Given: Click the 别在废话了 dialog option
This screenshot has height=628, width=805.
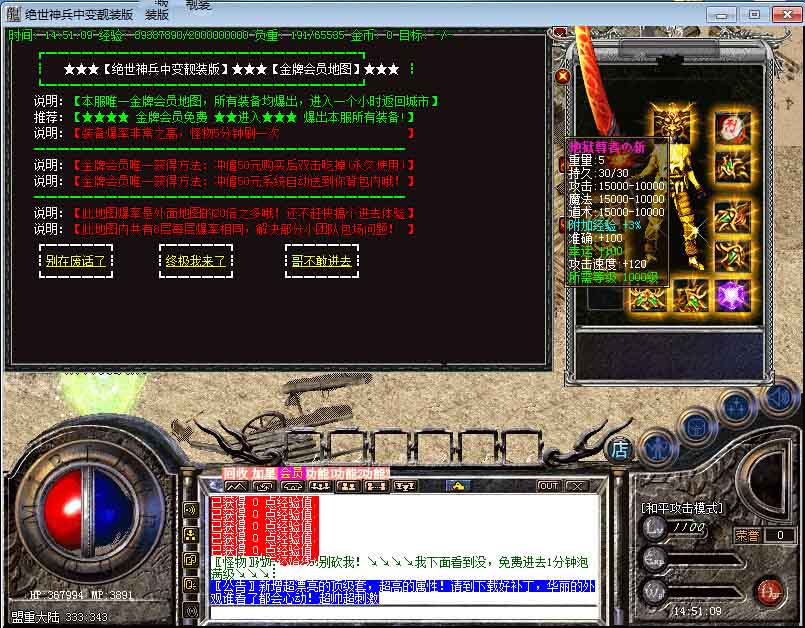Looking at the screenshot, I should 76,261.
